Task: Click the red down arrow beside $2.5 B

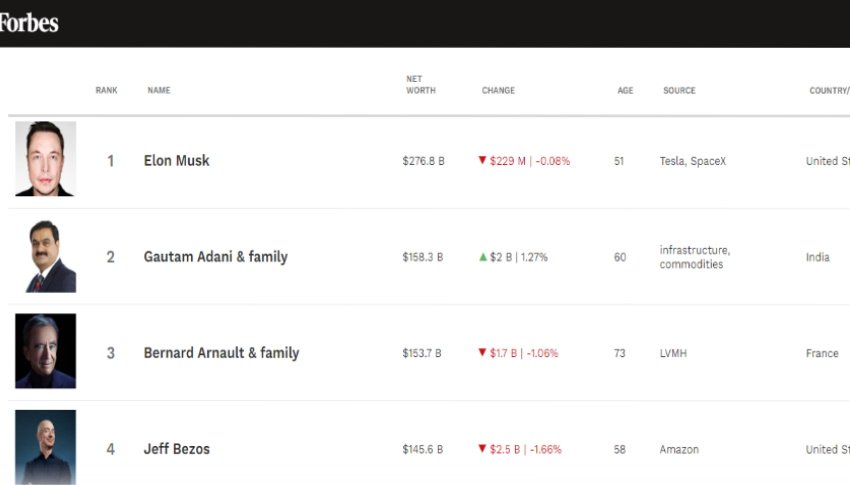Action: 482,449
